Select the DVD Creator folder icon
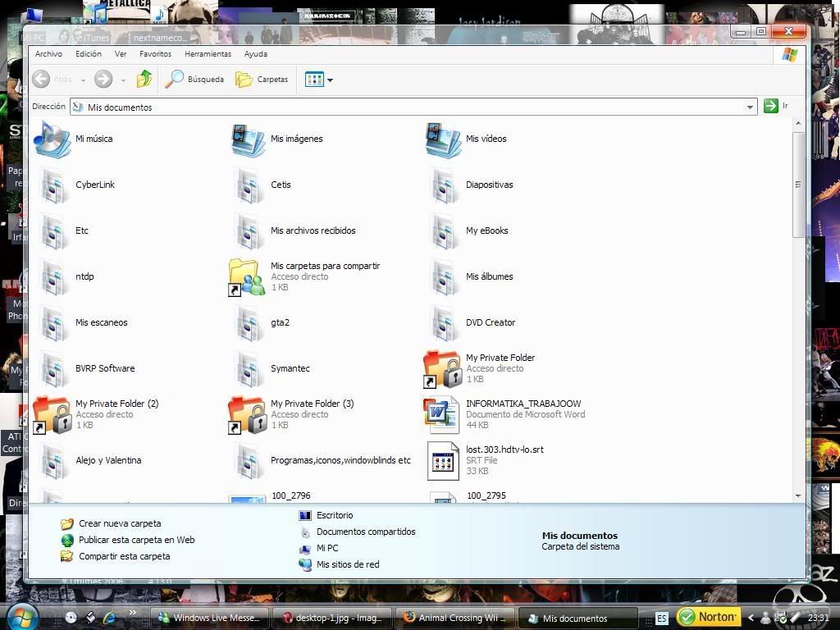 tap(444, 323)
